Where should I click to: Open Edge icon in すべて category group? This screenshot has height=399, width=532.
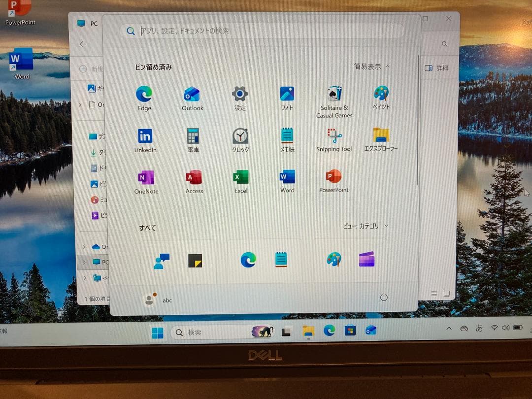[248, 260]
